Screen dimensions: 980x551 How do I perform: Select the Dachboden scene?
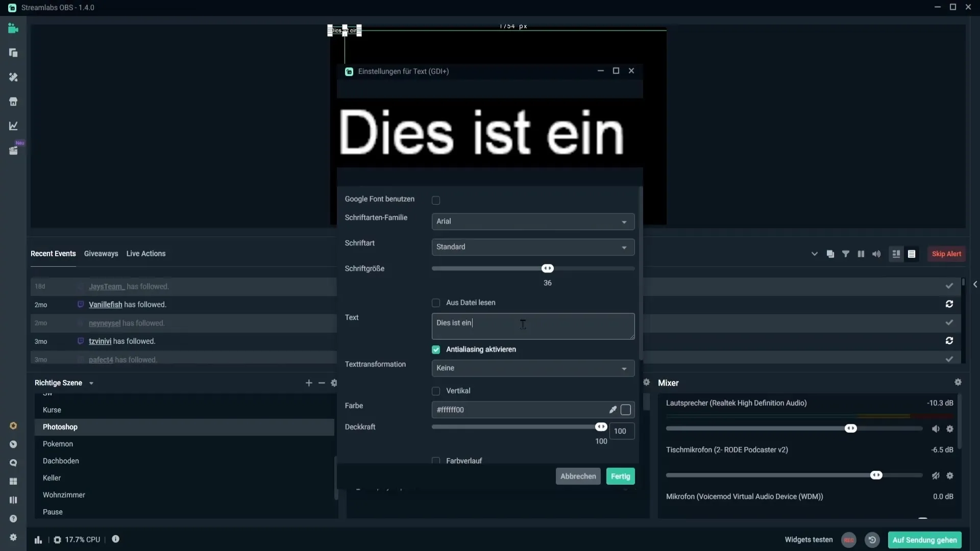click(184, 461)
